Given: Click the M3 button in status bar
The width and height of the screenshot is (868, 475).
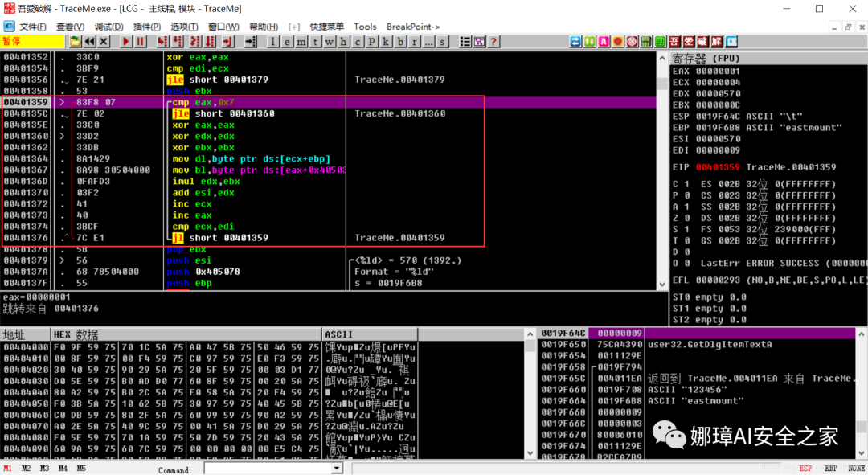Looking at the screenshot, I should pyautogui.click(x=44, y=469).
